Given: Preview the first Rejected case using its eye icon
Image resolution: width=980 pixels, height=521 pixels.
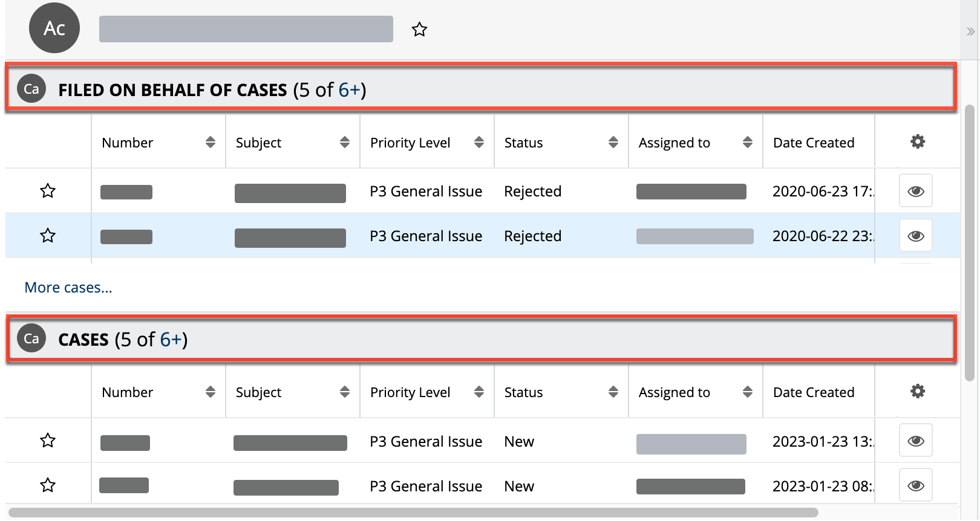Looking at the screenshot, I should [x=915, y=190].
